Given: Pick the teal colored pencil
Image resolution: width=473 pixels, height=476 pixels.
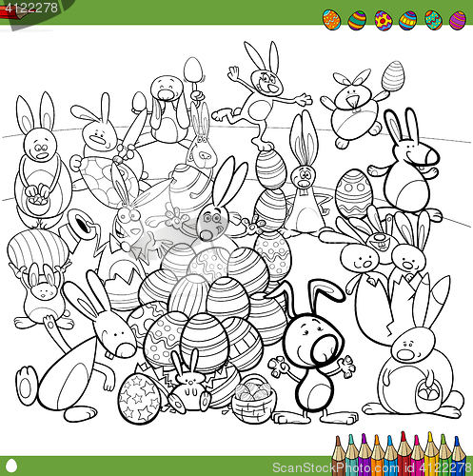Looking at the screenshot, I should (351, 455).
